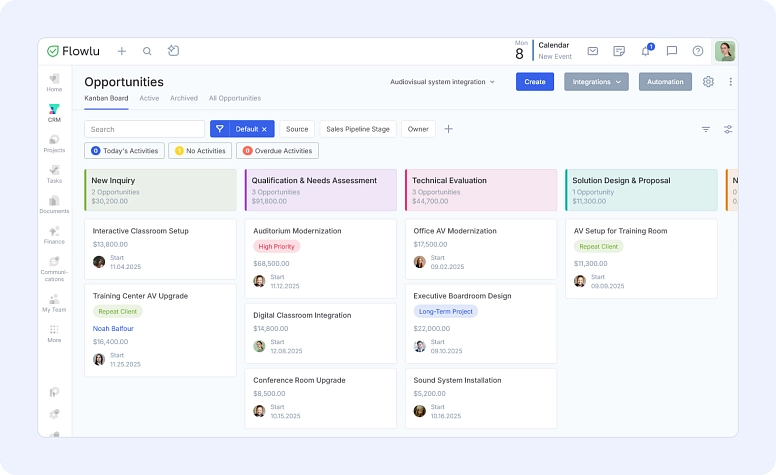Viewport: 776px width, 475px height.
Task: Expand the Audiovisual system integration pipeline dropdown
Action: pyautogui.click(x=442, y=82)
